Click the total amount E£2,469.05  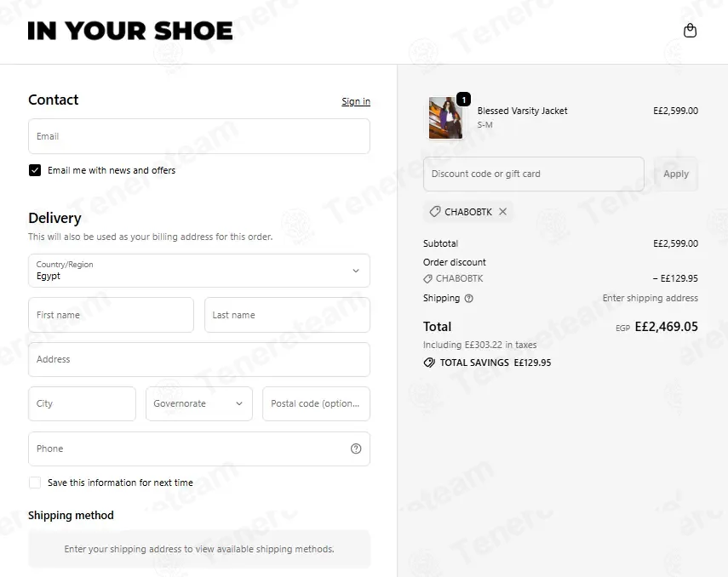click(x=666, y=327)
